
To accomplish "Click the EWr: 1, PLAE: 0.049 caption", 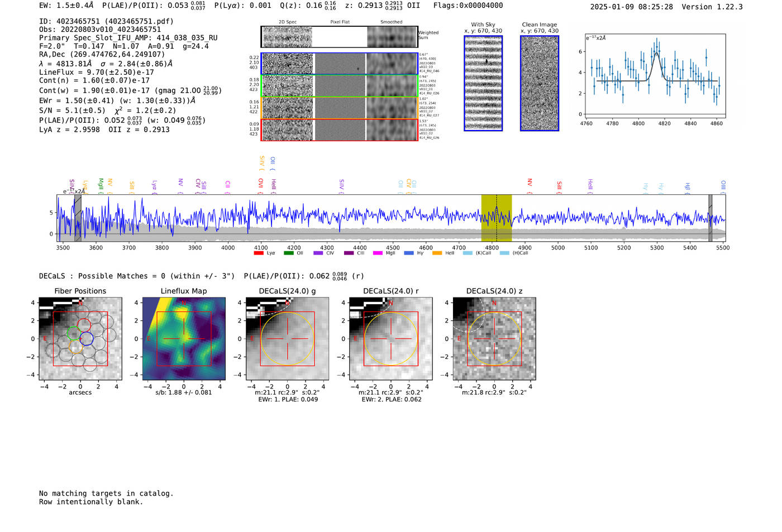I will [287, 400].
